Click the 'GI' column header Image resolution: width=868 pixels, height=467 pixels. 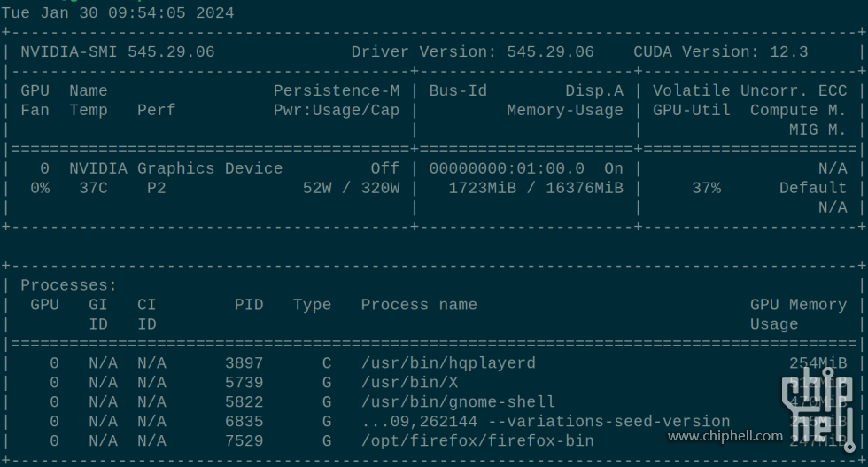(98, 305)
